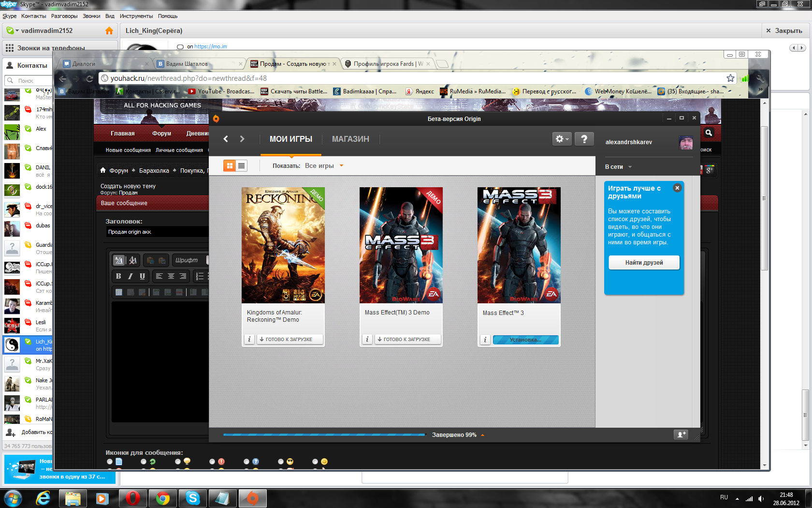This screenshot has height=508, width=812.
Task: Open Личные сообщения forum link
Action: [x=179, y=150]
